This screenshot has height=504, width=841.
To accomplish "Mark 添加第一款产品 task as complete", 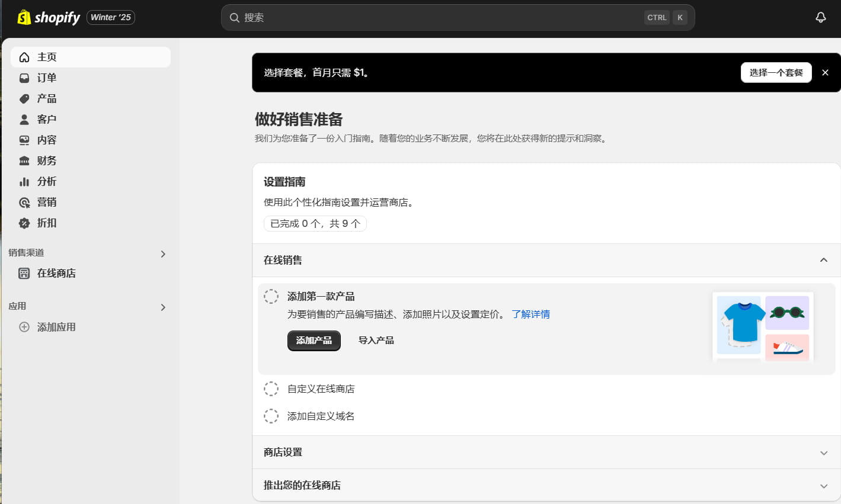I will (271, 296).
